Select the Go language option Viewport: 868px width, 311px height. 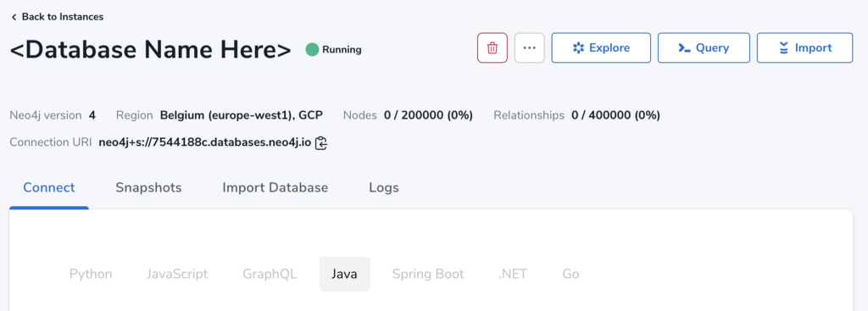coord(570,274)
